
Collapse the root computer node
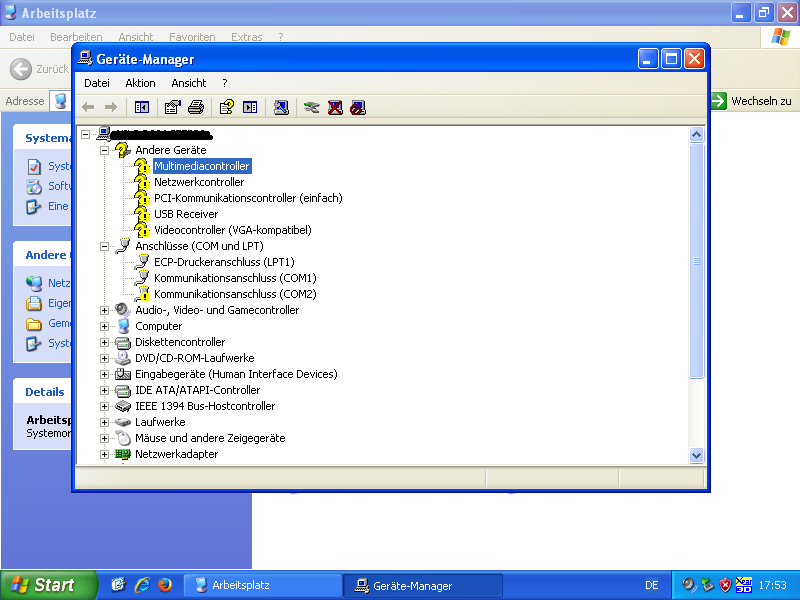(86, 134)
